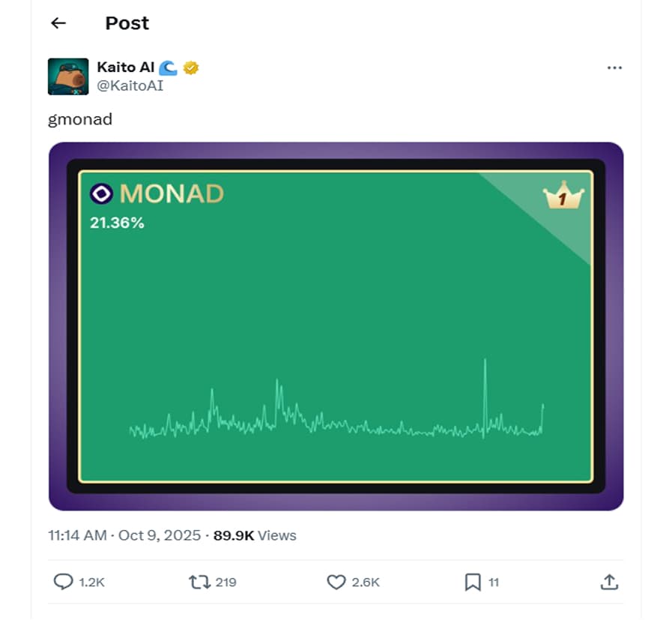
Task: Click the MONAD logo icon in the image
Action: (x=101, y=194)
